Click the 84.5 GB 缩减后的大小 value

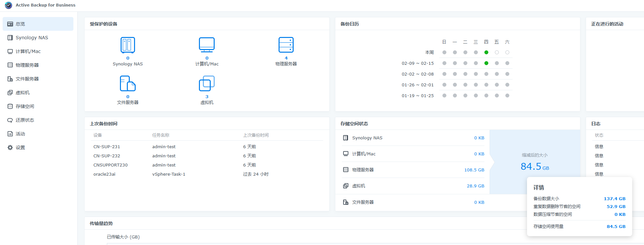pos(535,166)
